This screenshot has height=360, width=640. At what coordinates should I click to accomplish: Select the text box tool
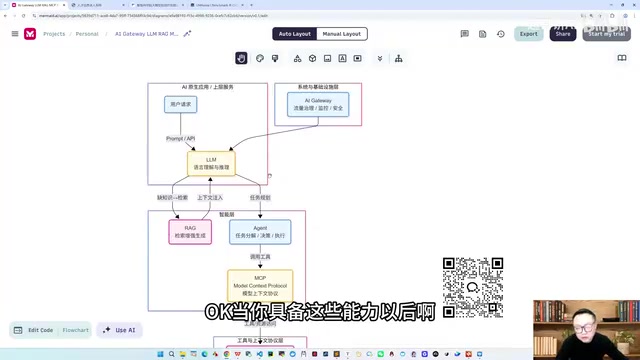342,58
